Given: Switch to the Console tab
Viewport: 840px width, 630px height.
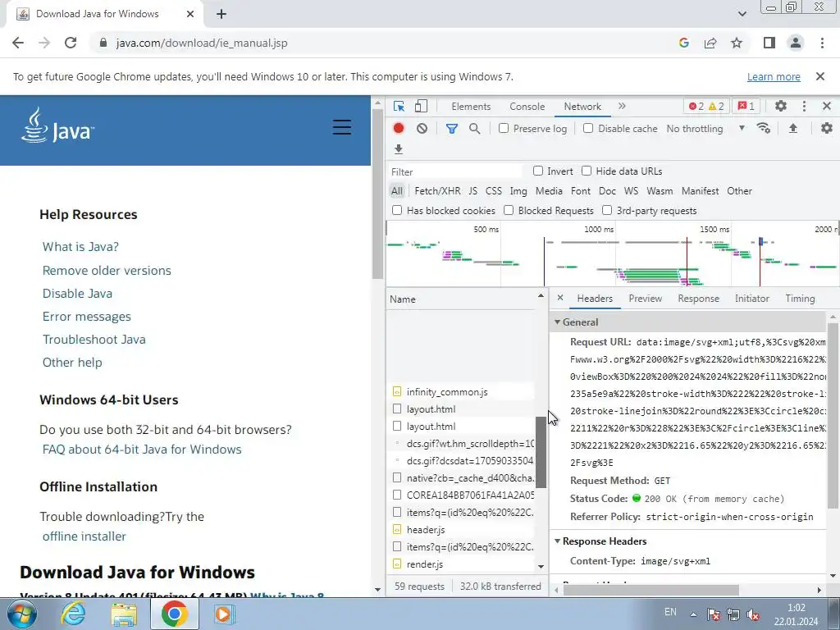Looking at the screenshot, I should coord(527,107).
